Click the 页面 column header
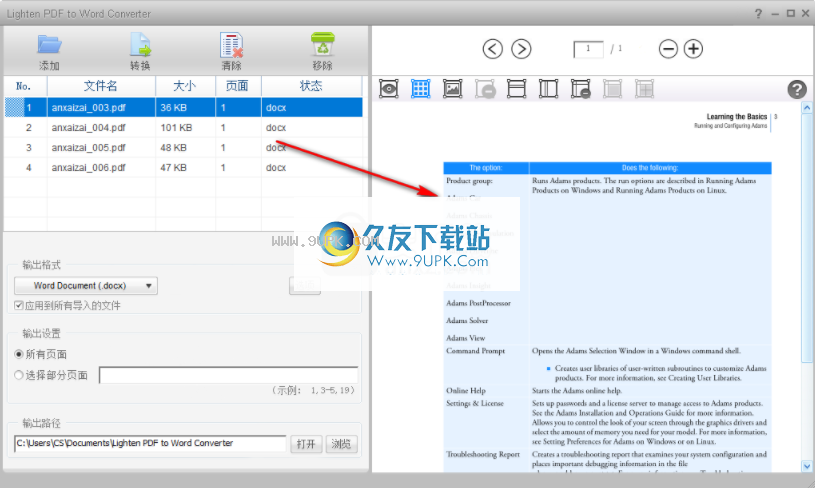 (238, 86)
